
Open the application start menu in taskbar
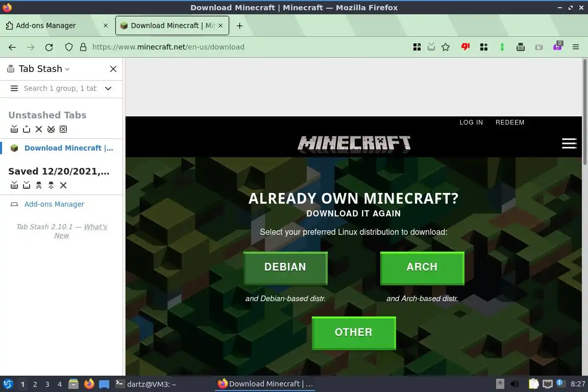pos(8,384)
